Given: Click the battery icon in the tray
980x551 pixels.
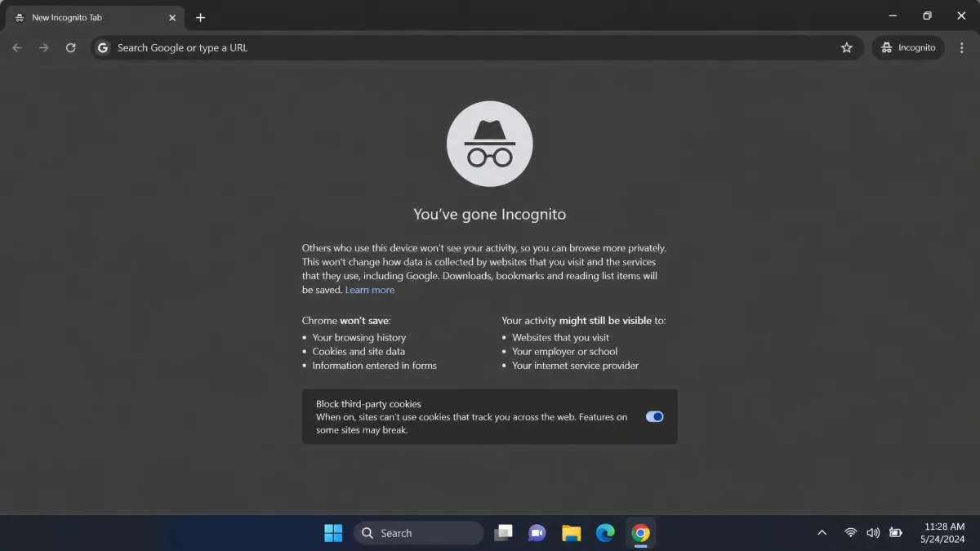Looking at the screenshot, I should click(896, 533).
